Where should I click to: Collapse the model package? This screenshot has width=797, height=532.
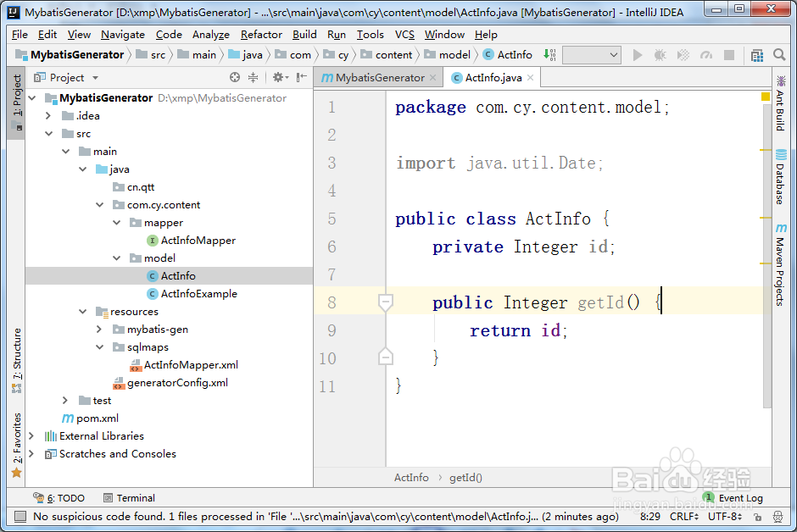click(x=117, y=258)
